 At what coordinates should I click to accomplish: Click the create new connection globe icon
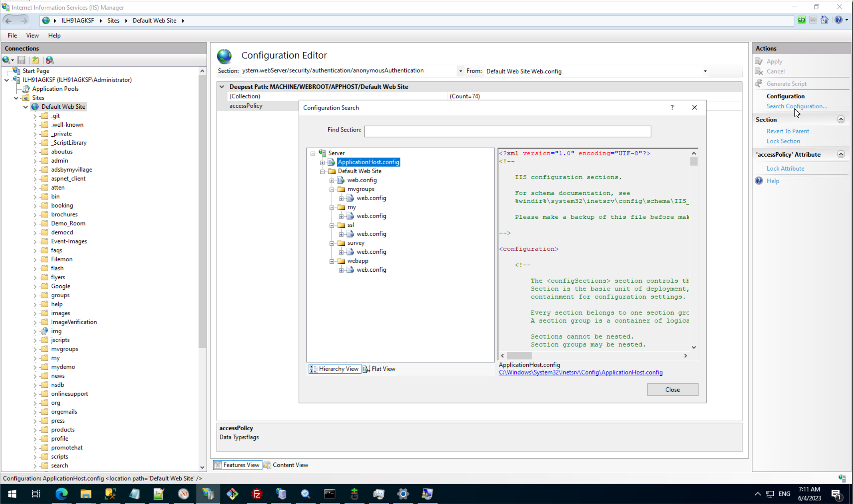(6, 60)
